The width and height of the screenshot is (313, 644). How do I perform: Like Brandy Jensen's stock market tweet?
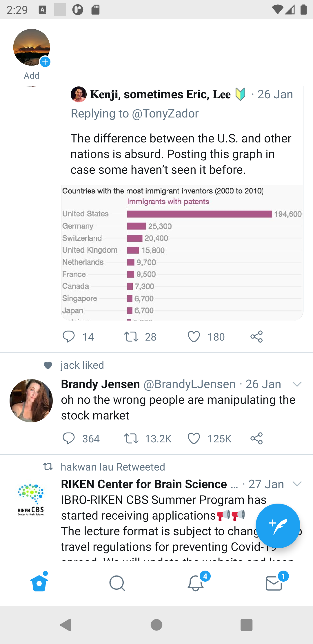tap(194, 439)
